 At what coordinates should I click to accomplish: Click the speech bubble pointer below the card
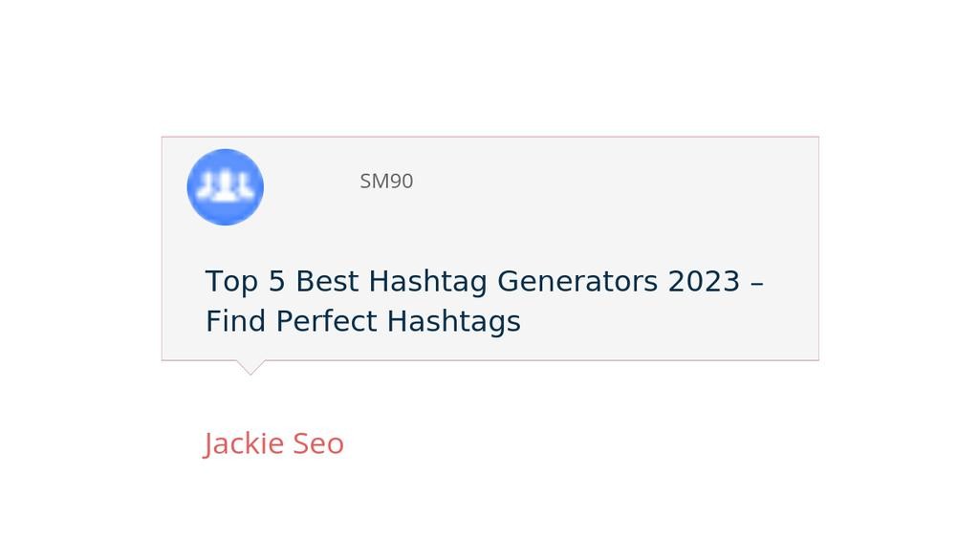click(250, 367)
